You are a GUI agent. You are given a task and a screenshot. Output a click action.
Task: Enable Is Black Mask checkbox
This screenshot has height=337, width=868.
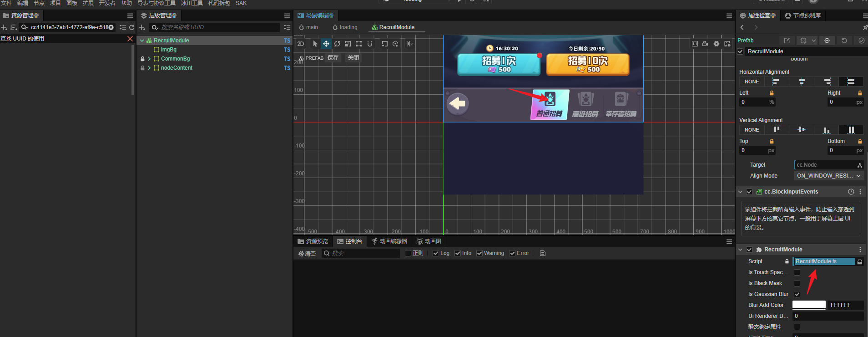[797, 283]
